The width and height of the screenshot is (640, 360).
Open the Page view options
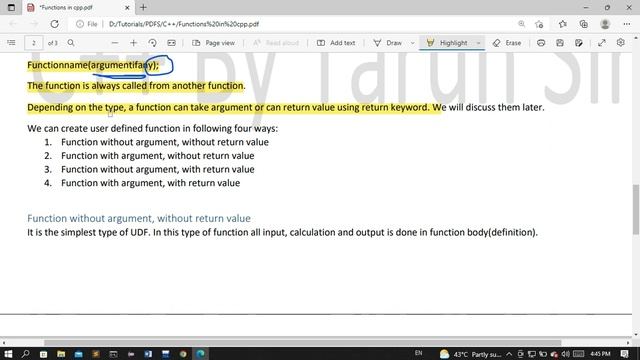pyautogui.click(x=213, y=42)
